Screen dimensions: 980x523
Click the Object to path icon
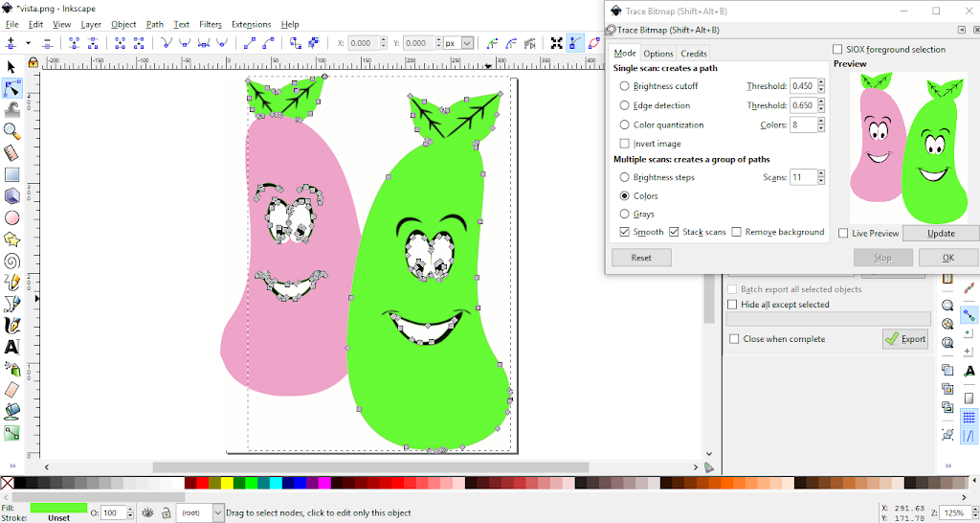click(x=295, y=43)
